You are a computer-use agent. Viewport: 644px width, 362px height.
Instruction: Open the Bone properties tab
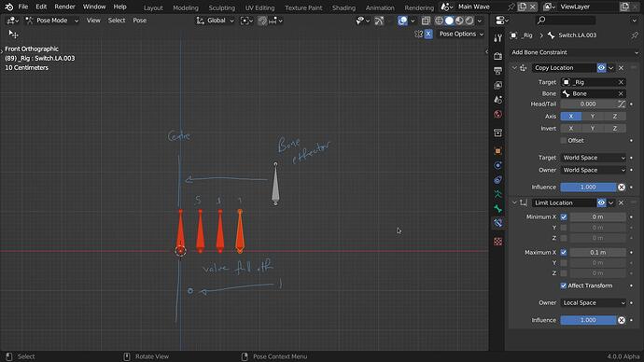497,208
